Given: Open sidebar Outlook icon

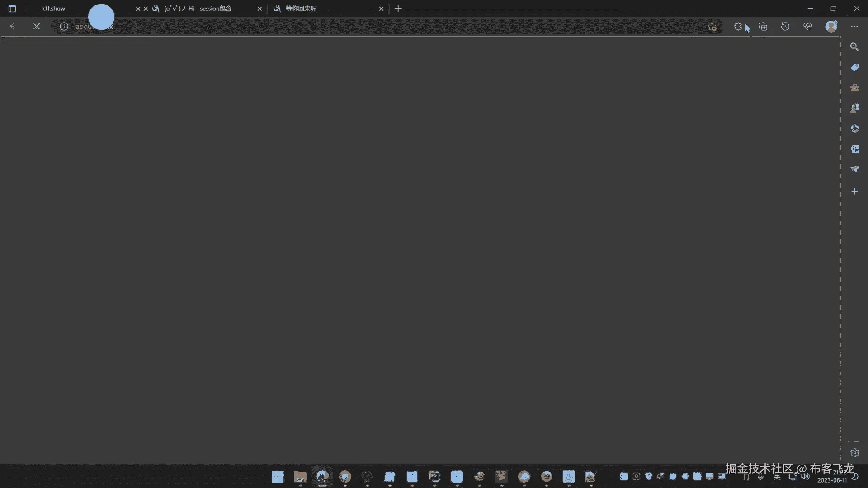Looking at the screenshot, I should 854,149.
